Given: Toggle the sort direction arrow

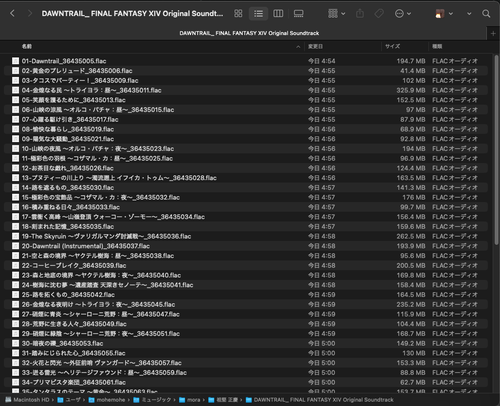Looking at the screenshot, I should [298, 47].
